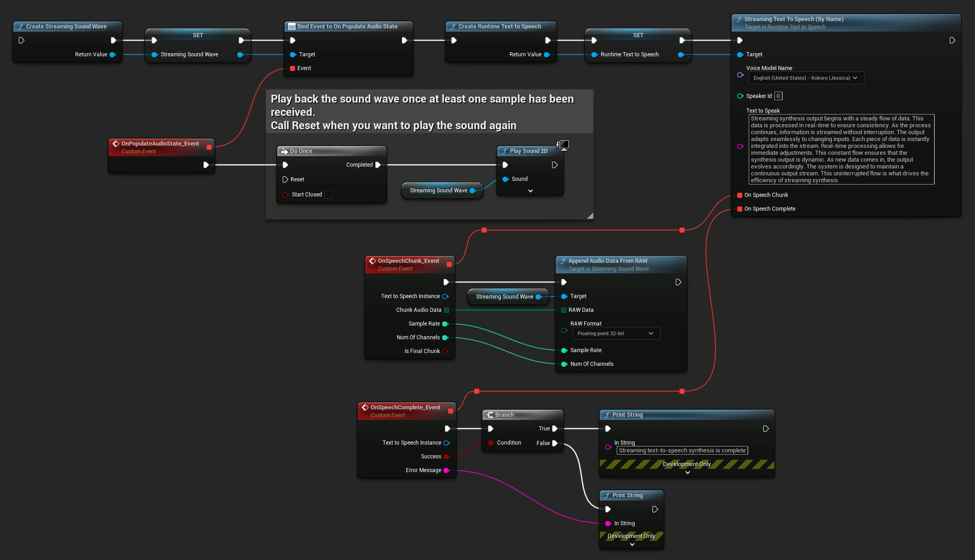The height and width of the screenshot is (560, 975).
Task: Click the Create Streaming Sound Wave function icon
Action: pyautogui.click(x=21, y=27)
